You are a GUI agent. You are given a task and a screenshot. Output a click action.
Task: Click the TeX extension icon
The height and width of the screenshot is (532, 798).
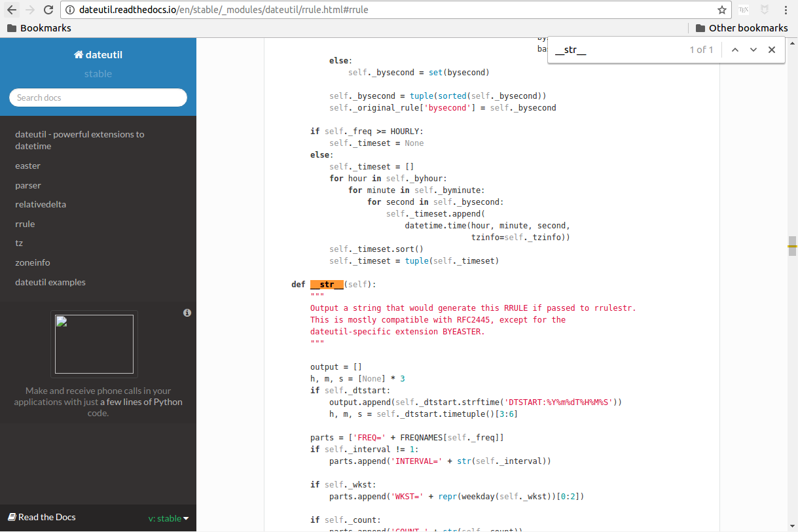(x=744, y=10)
